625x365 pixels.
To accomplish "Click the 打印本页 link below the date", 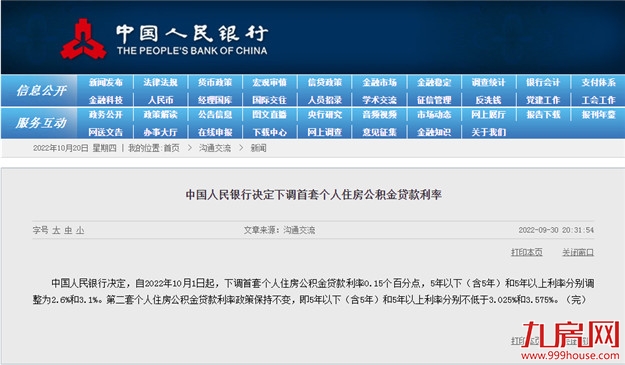I will (527, 252).
